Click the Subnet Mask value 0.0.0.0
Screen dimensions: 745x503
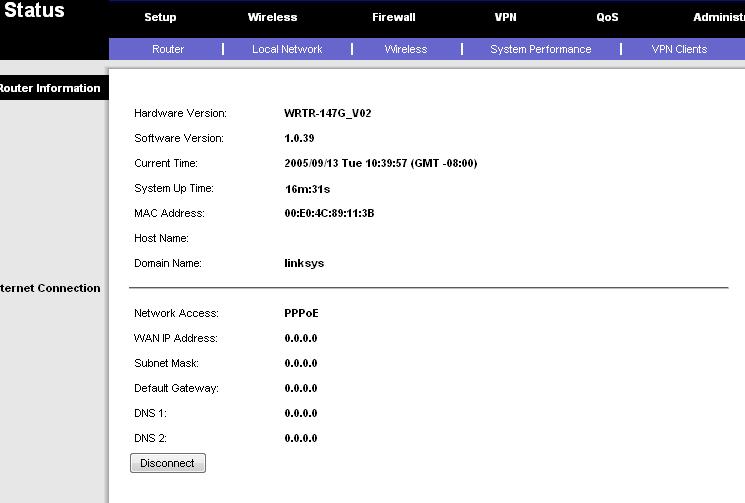click(x=301, y=363)
